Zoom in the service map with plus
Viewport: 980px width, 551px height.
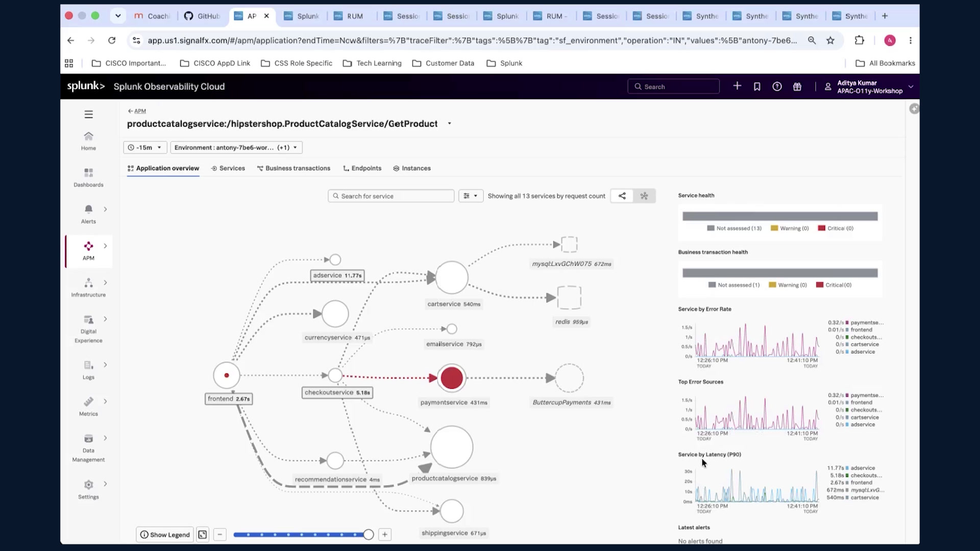point(385,535)
